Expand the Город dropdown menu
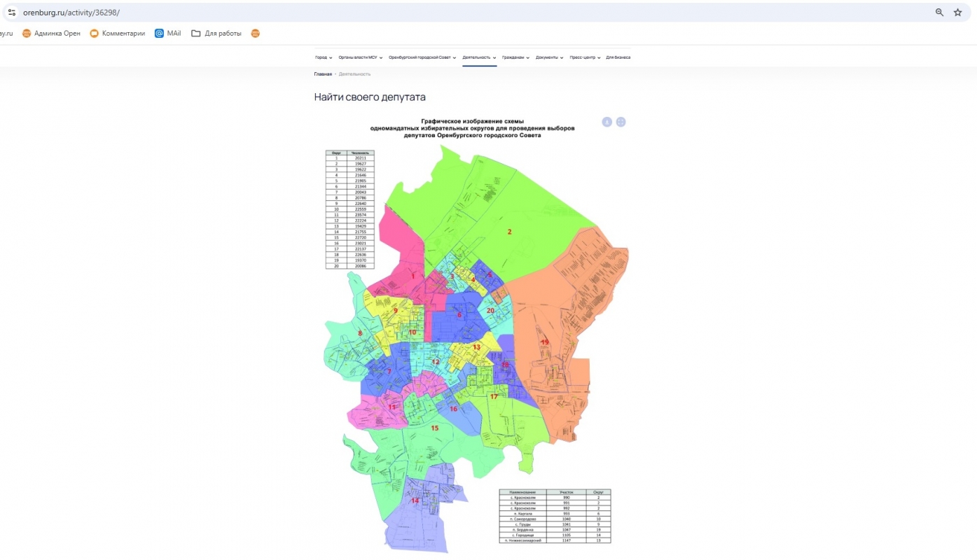Image resolution: width=977 pixels, height=560 pixels. pyautogui.click(x=324, y=57)
